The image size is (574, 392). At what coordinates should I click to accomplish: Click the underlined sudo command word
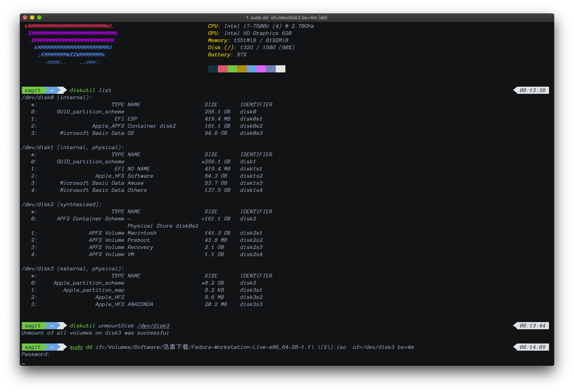pos(76,347)
